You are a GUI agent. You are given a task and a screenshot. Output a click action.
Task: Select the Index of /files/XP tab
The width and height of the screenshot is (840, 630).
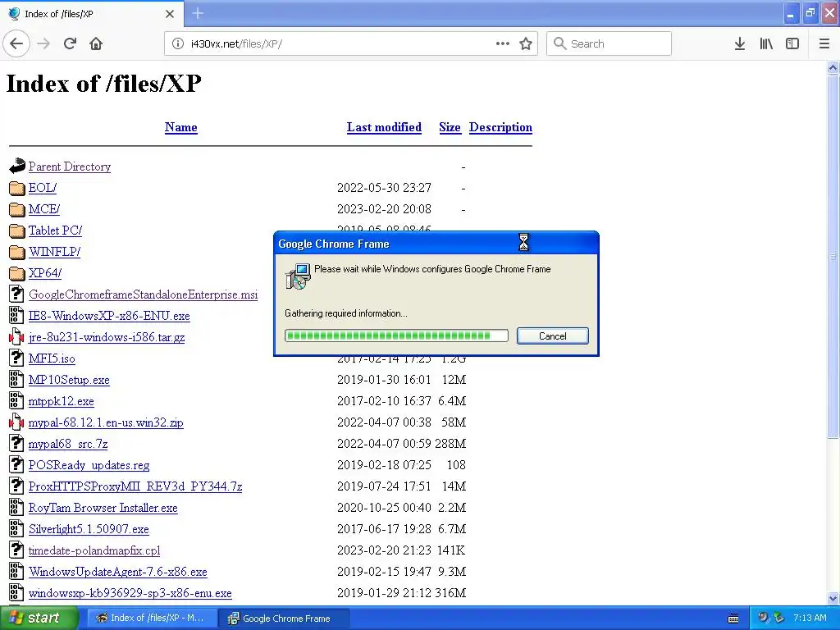pyautogui.click(x=91, y=14)
